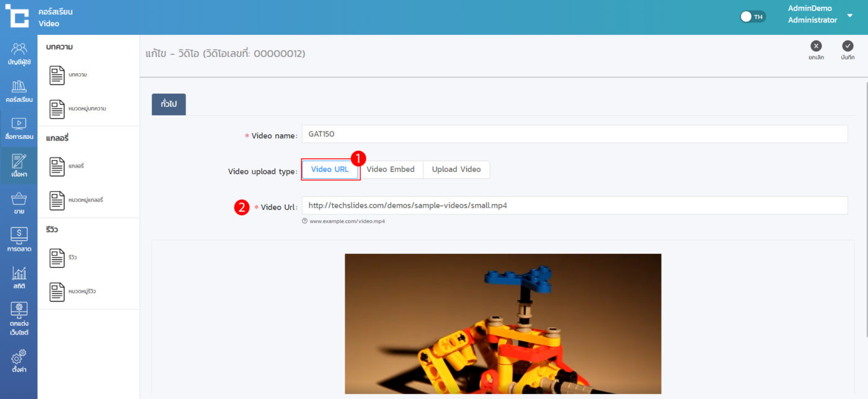Select Video Embed upload type
Screen dimensions: 868x399
[390, 169]
